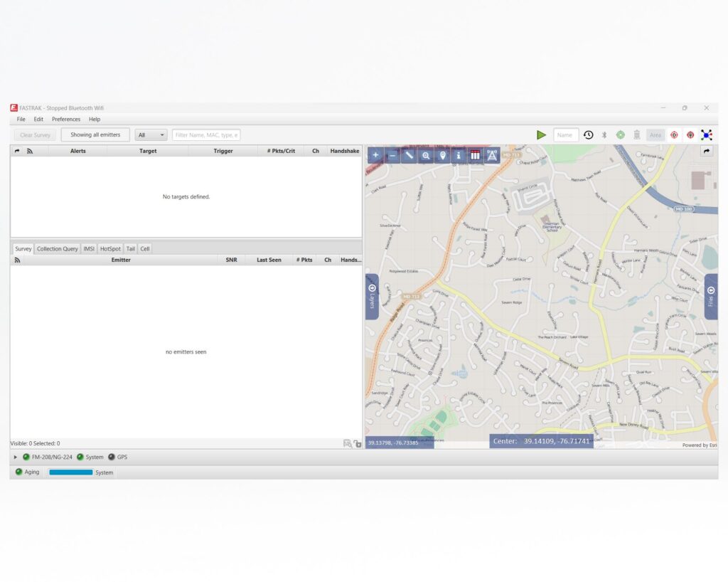Zoom in on map with plus button
This screenshot has height=582, width=728.
tap(375, 155)
